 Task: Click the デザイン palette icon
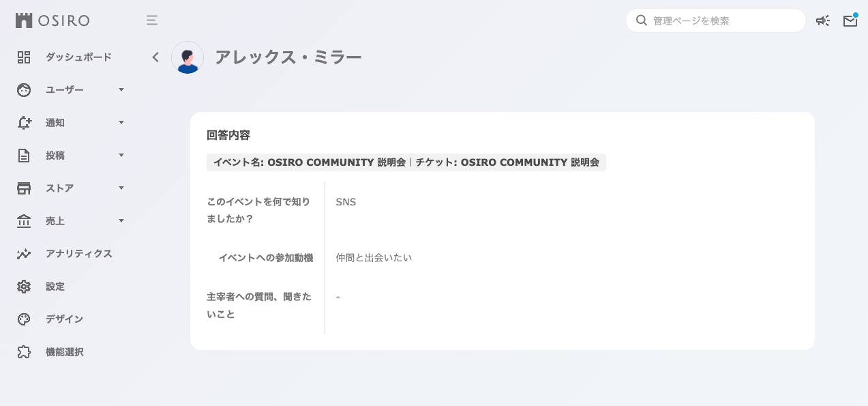[x=24, y=319]
